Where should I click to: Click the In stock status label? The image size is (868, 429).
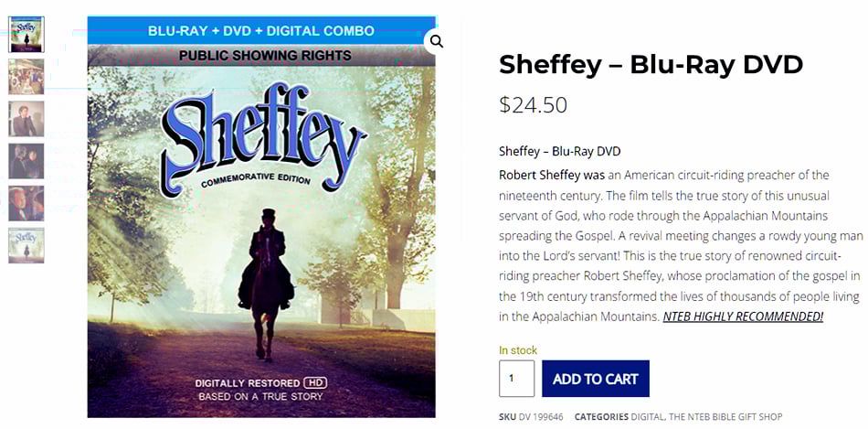518,350
